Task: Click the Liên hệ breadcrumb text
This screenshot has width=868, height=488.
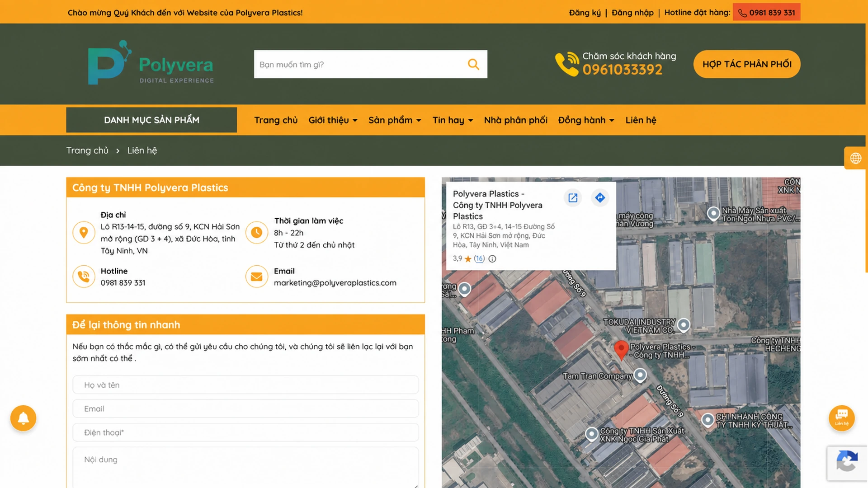Action: click(142, 150)
